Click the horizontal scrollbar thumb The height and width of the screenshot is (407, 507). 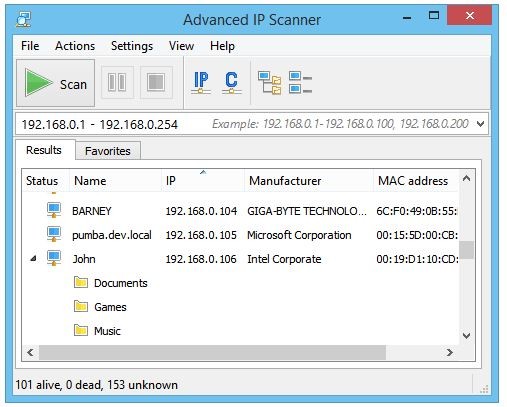pyautogui.click(x=212, y=352)
